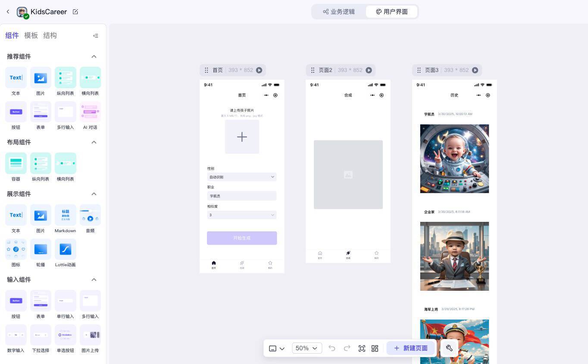Click the 宇航员 astronaut image thumbnail
588x364 pixels.
(x=454, y=158)
